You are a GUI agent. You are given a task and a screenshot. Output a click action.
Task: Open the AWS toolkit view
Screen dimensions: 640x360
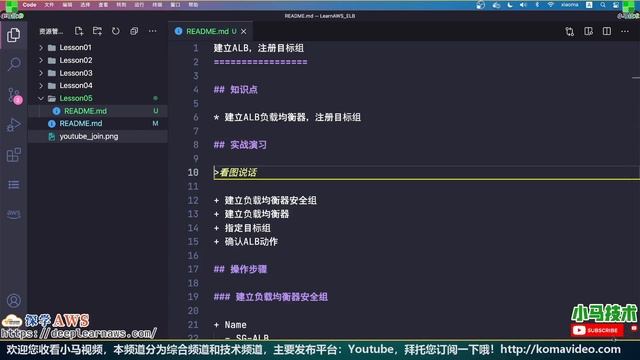point(14,214)
